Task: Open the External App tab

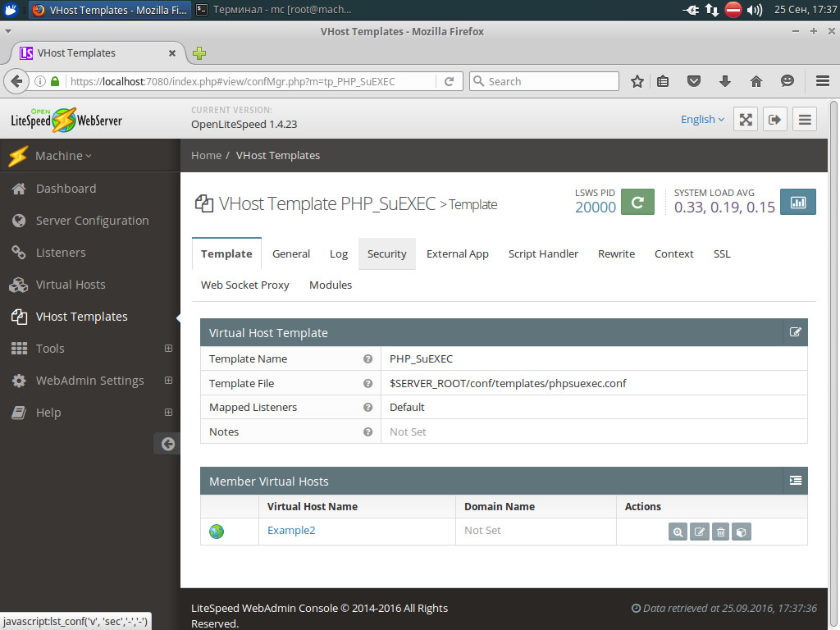Action: click(458, 254)
